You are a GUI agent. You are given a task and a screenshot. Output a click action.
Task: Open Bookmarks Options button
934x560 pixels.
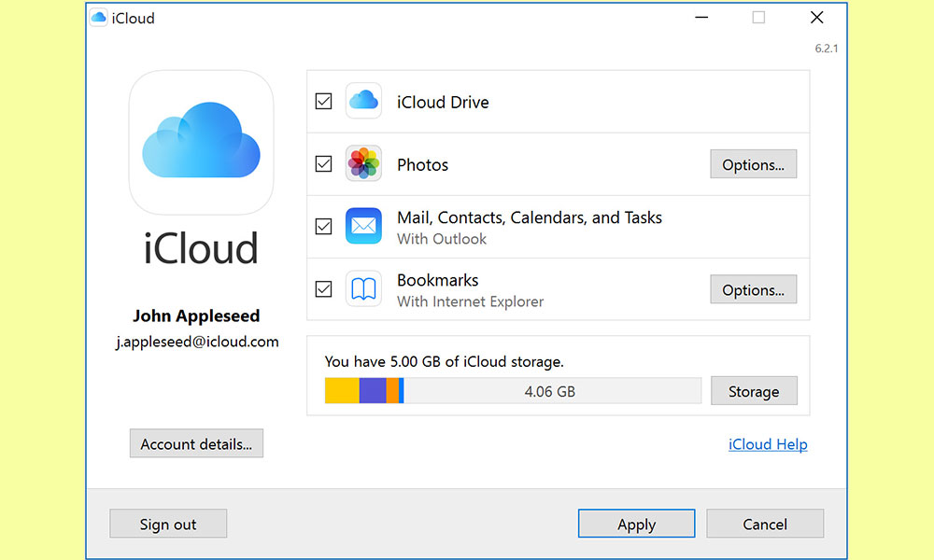pos(753,290)
